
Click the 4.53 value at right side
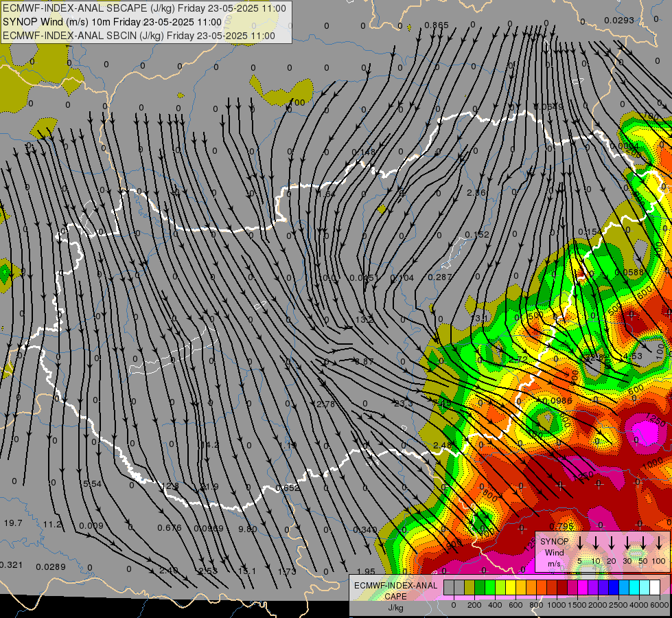point(633,356)
